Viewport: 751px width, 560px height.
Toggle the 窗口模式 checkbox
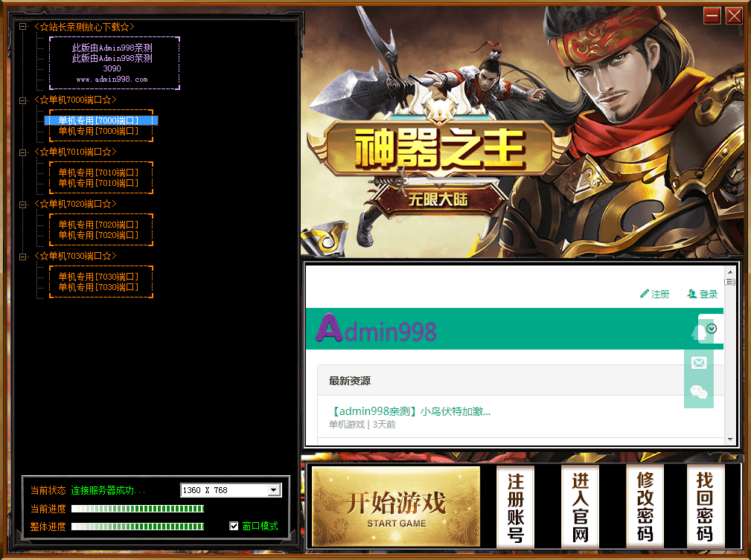click(234, 526)
